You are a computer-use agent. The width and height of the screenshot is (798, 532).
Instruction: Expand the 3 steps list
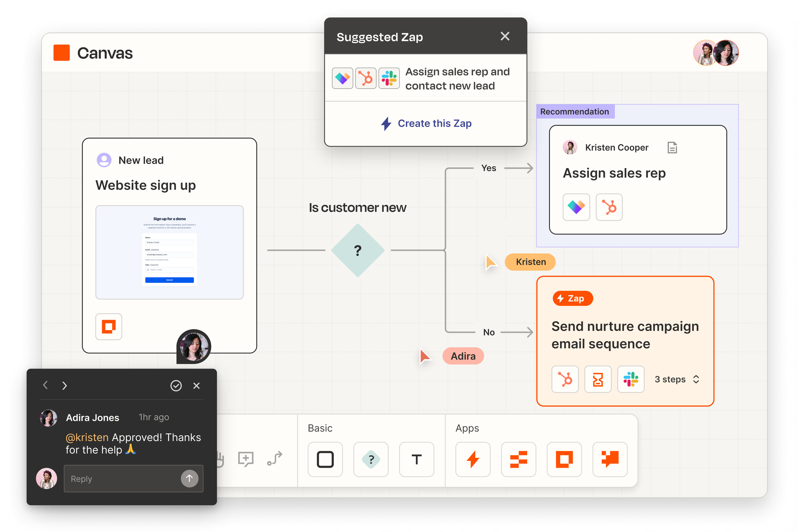[696, 379]
